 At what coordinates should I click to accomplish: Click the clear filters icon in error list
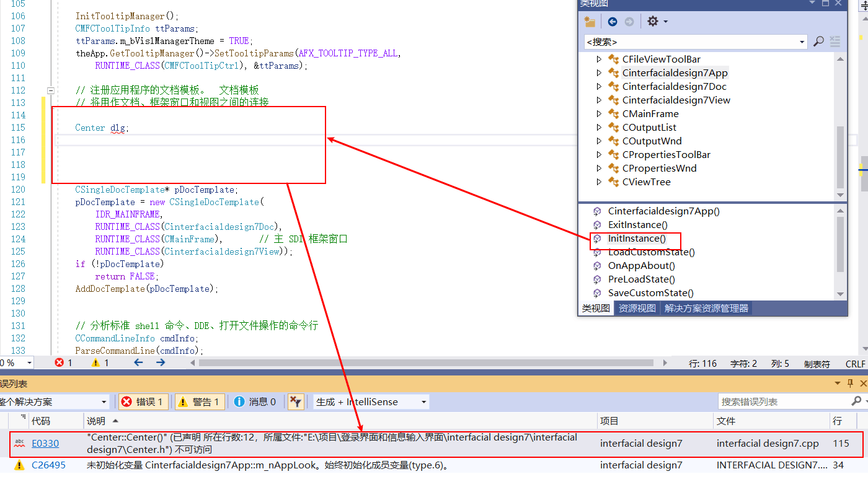point(296,402)
